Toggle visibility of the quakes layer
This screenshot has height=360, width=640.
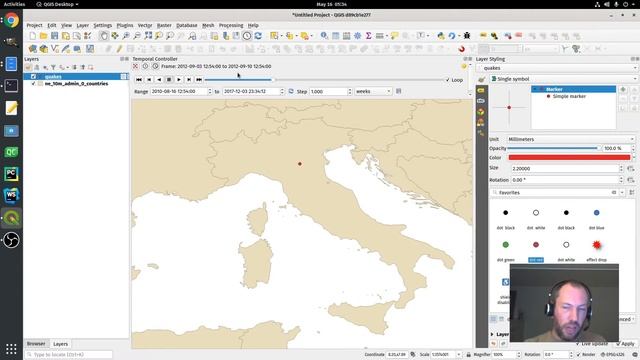(x=33, y=77)
